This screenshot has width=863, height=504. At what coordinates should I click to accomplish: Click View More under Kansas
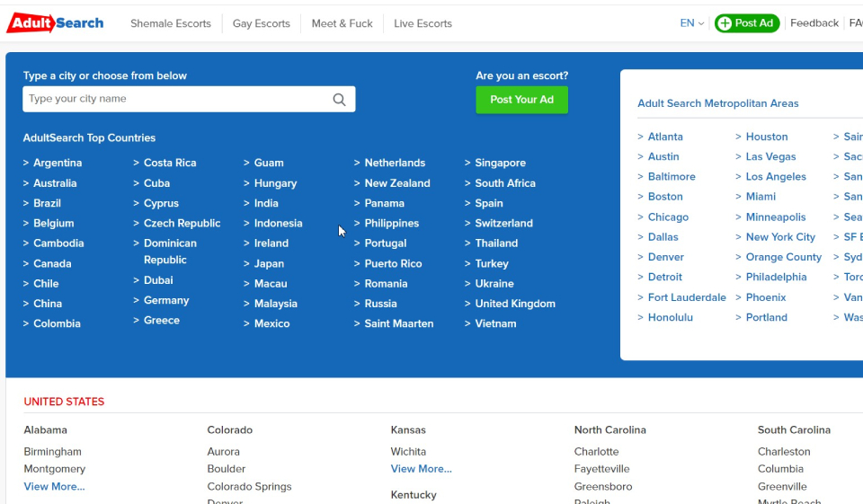click(x=421, y=469)
